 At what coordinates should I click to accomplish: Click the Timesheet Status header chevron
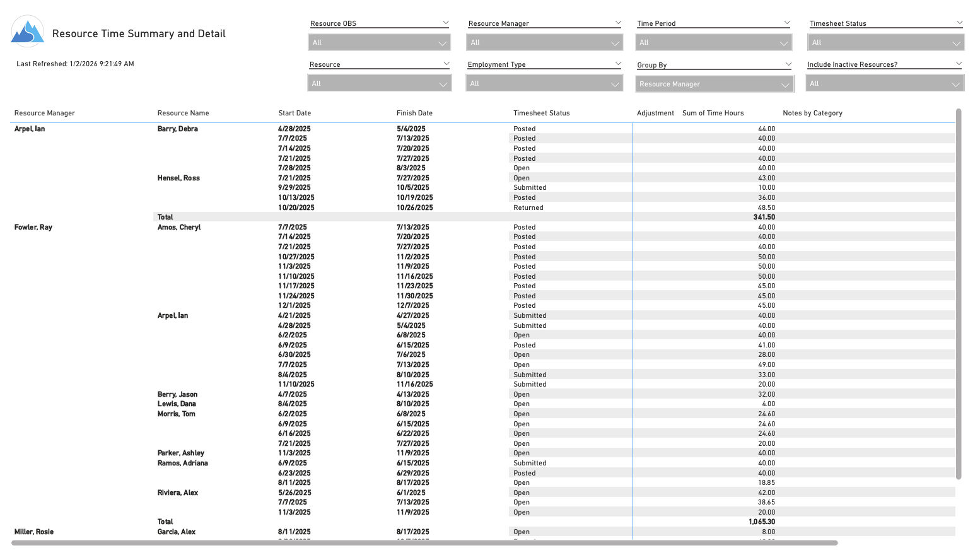coord(959,23)
